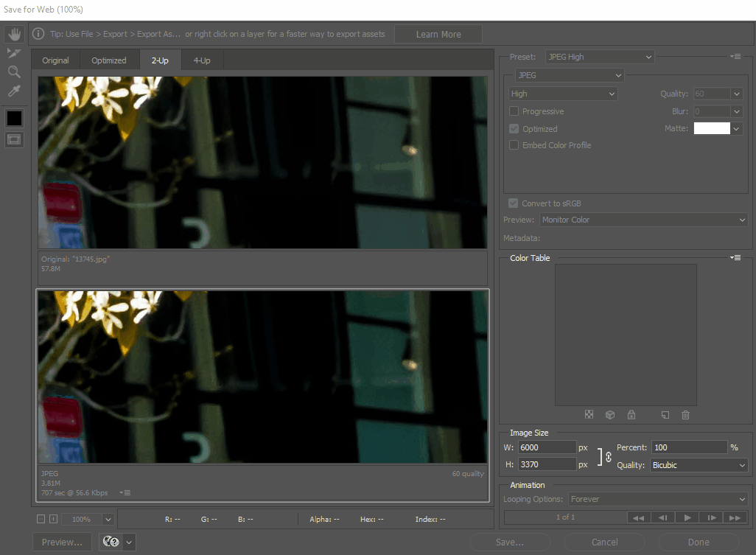This screenshot has height=555, width=756.
Task: Click the Learn More button
Action: click(438, 34)
